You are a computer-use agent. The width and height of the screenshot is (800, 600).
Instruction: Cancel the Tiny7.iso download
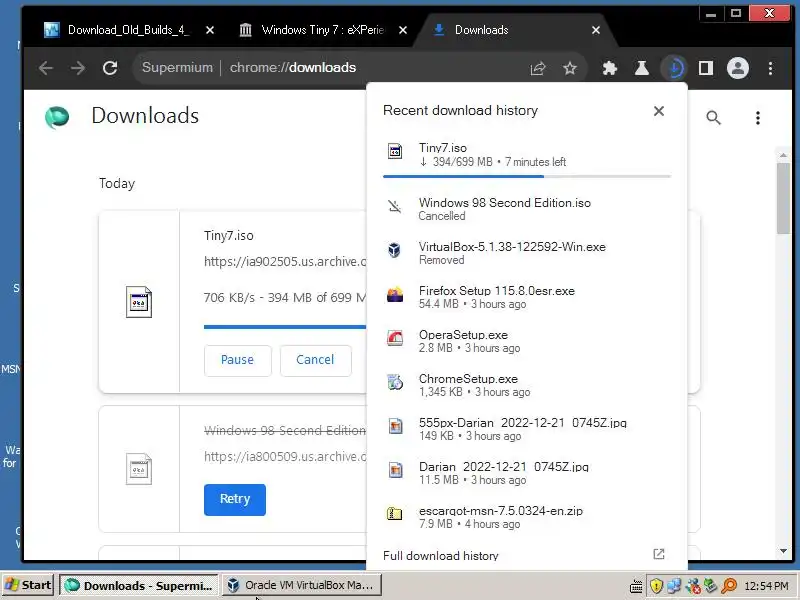[315, 360]
